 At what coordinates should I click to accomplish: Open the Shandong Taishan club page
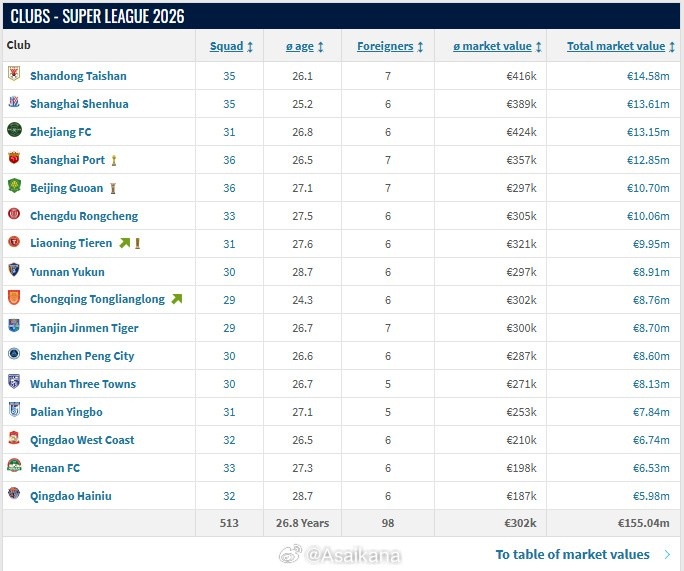click(x=79, y=76)
